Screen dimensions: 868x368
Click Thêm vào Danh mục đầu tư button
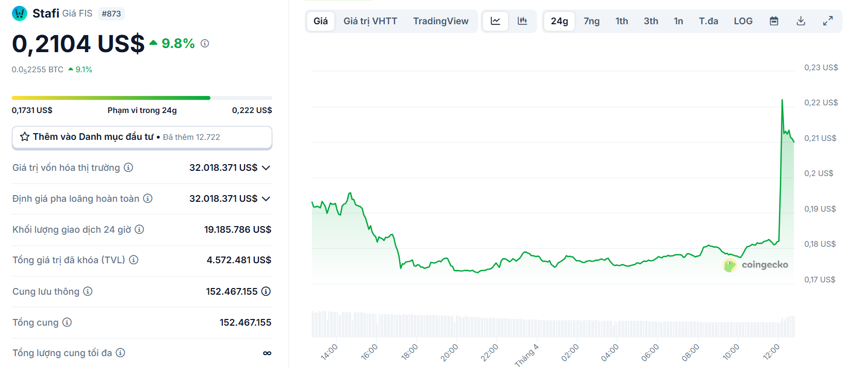(x=142, y=137)
